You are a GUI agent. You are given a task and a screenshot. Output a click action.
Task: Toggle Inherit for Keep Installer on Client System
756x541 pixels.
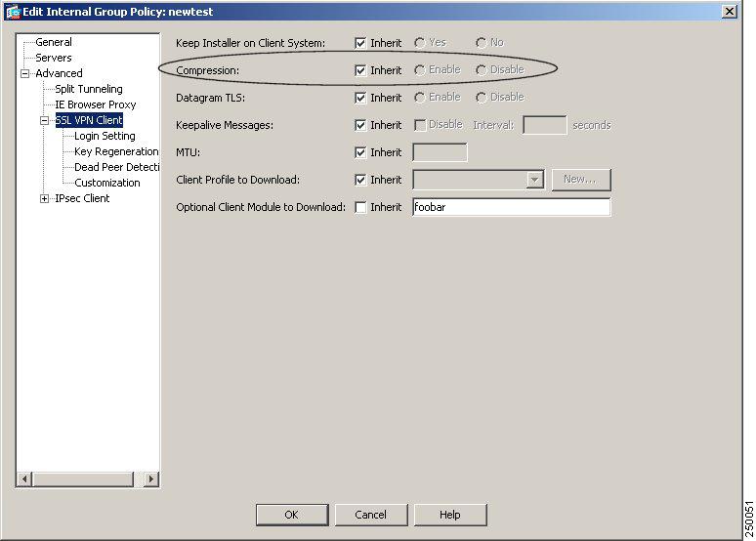click(x=360, y=43)
